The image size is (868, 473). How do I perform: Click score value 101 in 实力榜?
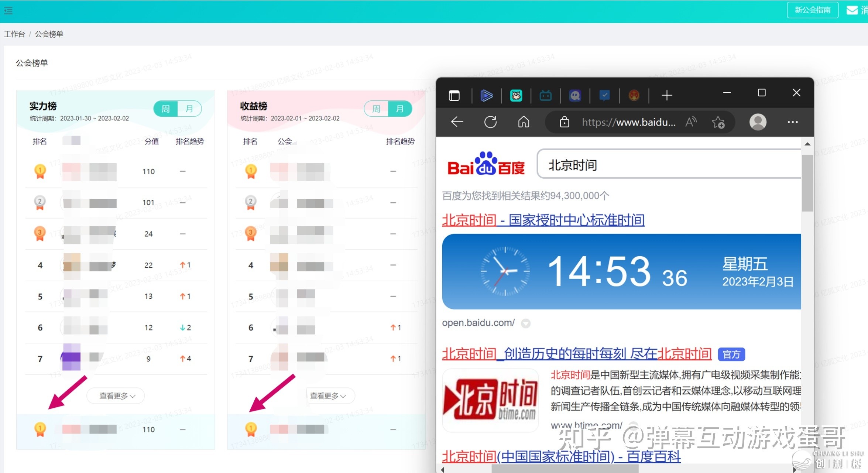coord(148,202)
